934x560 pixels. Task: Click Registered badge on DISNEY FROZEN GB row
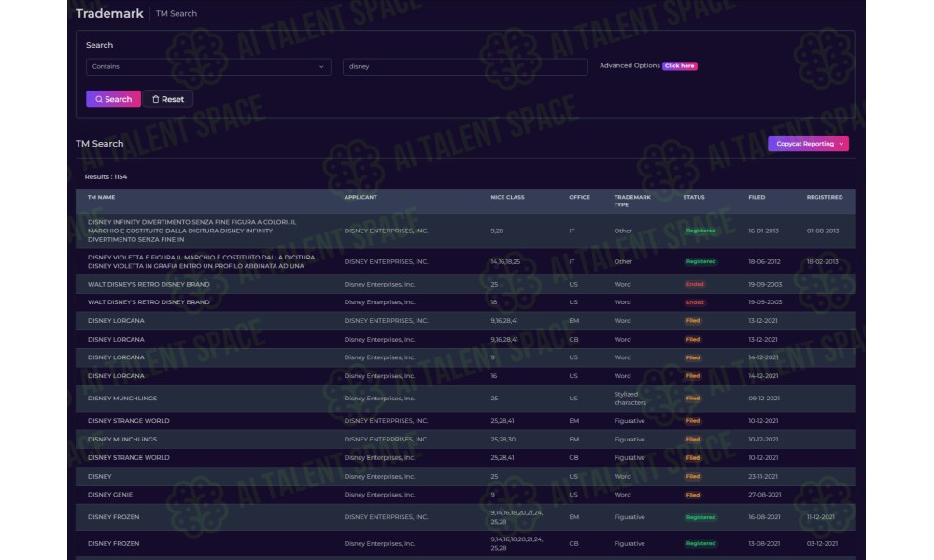coord(700,544)
